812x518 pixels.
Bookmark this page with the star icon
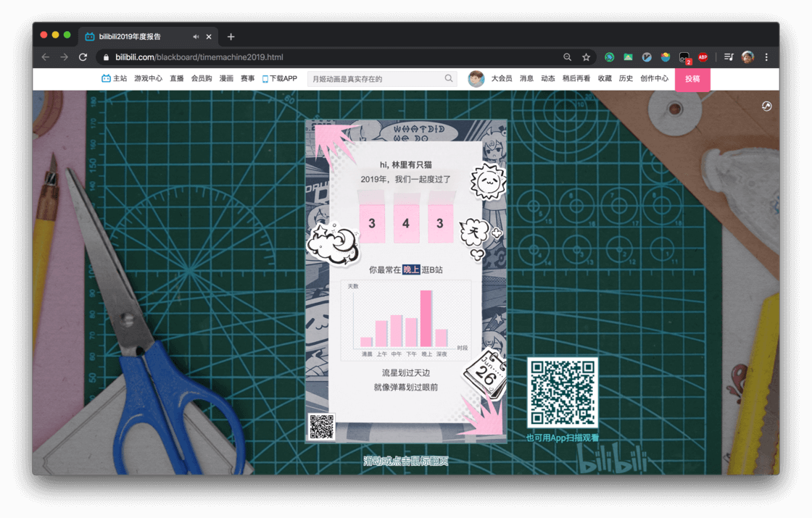pos(586,57)
